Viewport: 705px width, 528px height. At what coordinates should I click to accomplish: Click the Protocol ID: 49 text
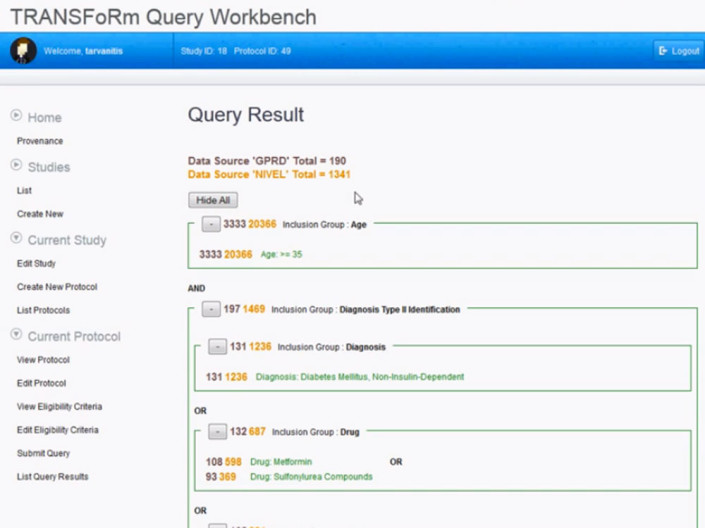(262, 51)
